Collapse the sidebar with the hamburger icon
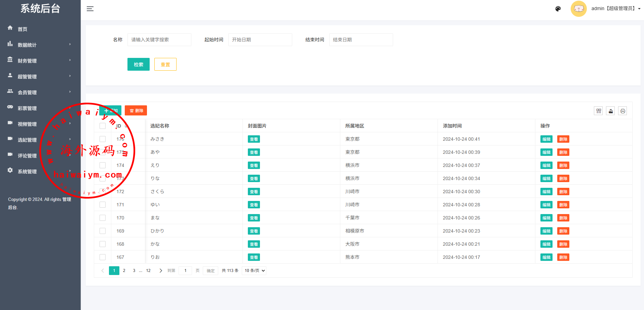The image size is (644, 310). click(x=90, y=9)
